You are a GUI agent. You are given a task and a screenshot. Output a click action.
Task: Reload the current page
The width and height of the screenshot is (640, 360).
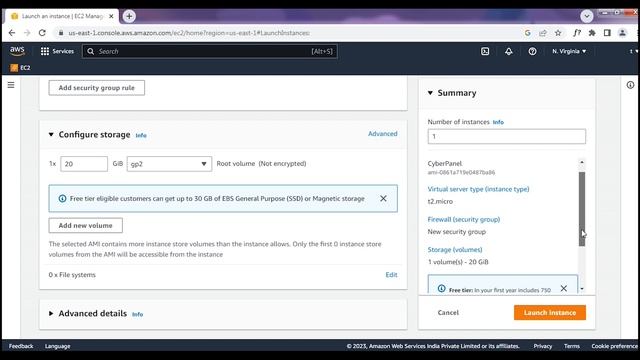click(42, 33)
